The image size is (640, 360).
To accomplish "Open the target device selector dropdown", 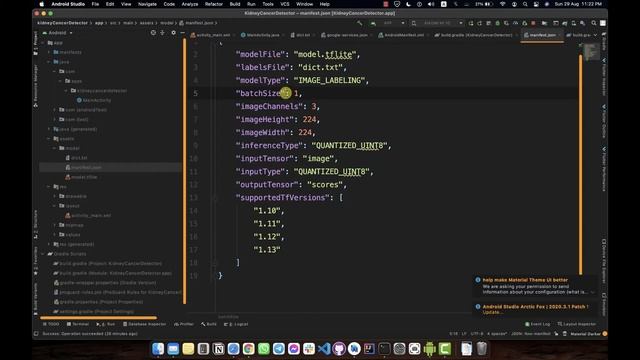I will (438, 23).
